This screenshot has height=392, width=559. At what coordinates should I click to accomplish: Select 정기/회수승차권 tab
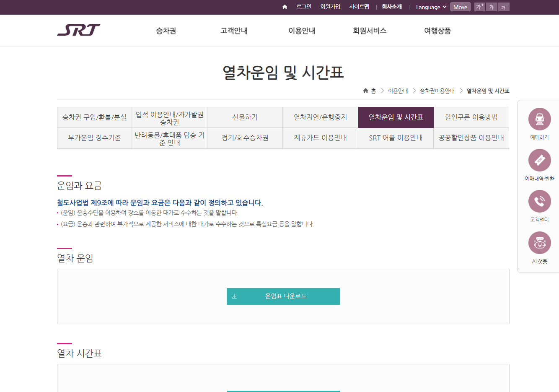(245, 138)
